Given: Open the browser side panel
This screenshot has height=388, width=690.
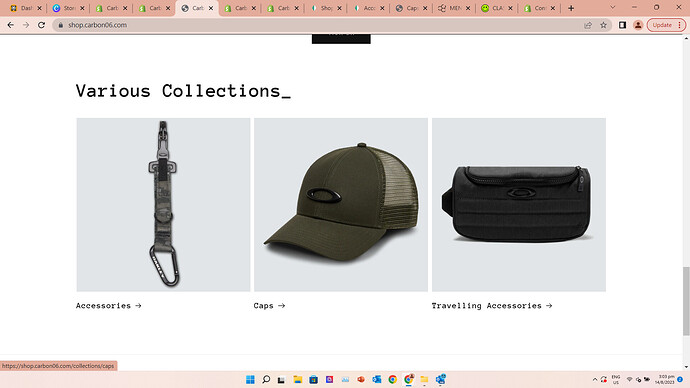Looking at the screenshot, I should point(622,25).
